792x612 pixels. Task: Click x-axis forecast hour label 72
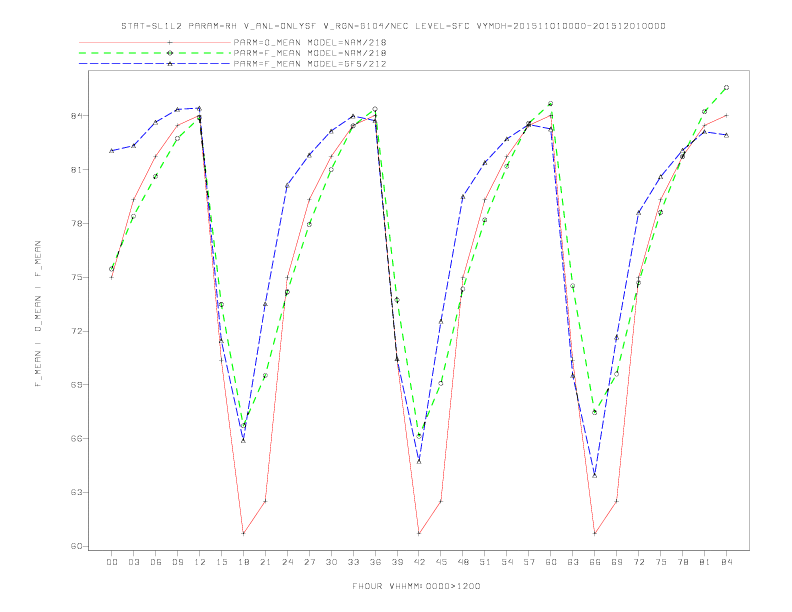pyautogui.click(x=639, y=562)
